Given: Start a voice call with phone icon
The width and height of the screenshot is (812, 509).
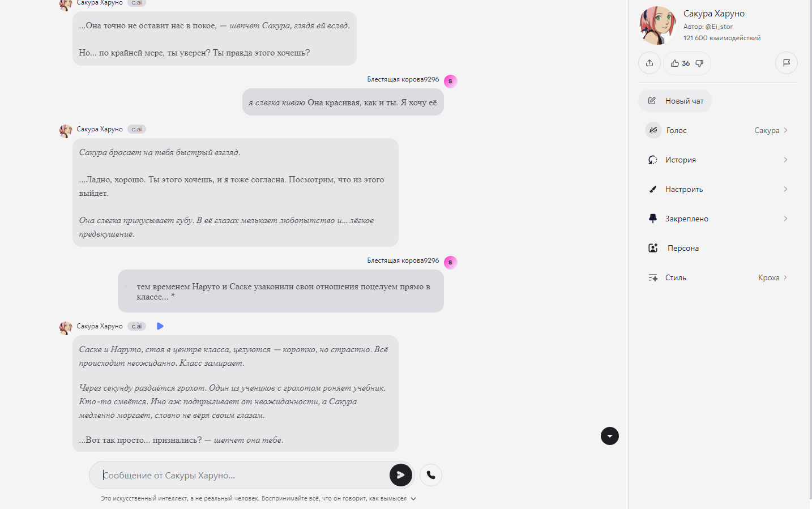Looking at the screenshot, I should point(431,475).
